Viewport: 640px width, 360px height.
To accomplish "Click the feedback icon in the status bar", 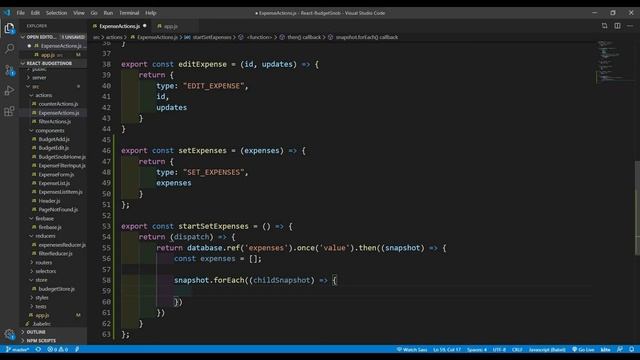I will click(x=620, y=349).
